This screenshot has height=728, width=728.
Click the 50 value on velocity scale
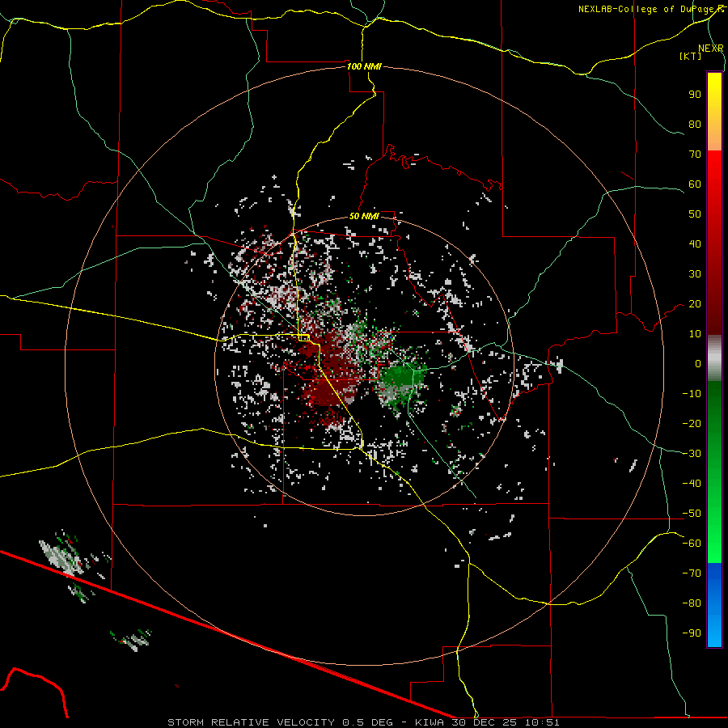coord(695,214)
